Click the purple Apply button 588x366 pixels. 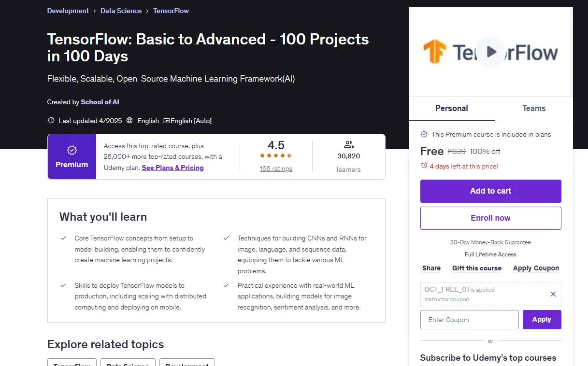click(542, 320)
